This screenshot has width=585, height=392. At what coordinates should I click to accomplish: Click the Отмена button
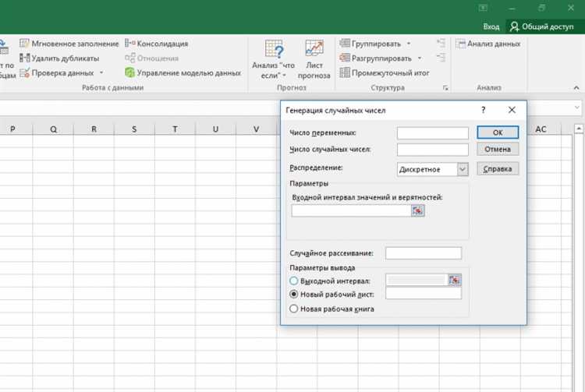[x=498, y=149]
